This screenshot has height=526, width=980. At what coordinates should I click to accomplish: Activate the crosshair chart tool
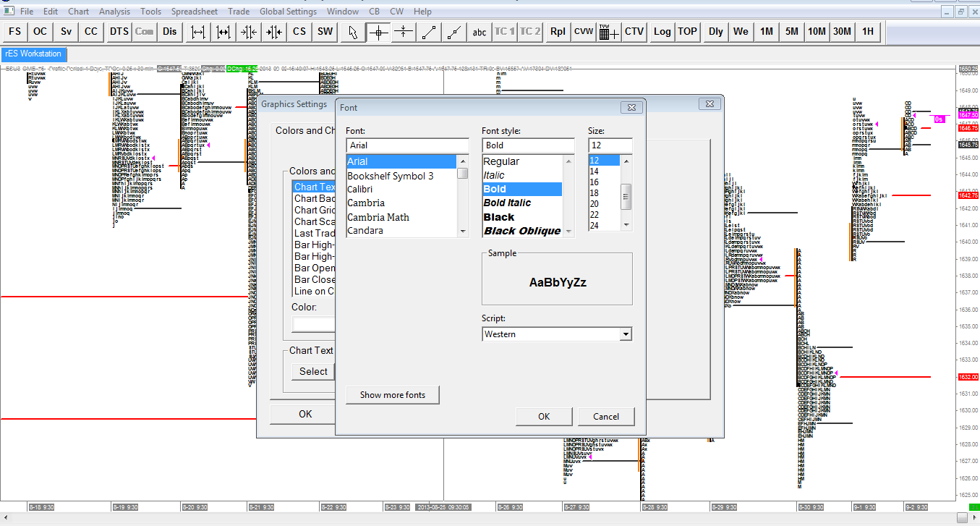pos(378,31)
